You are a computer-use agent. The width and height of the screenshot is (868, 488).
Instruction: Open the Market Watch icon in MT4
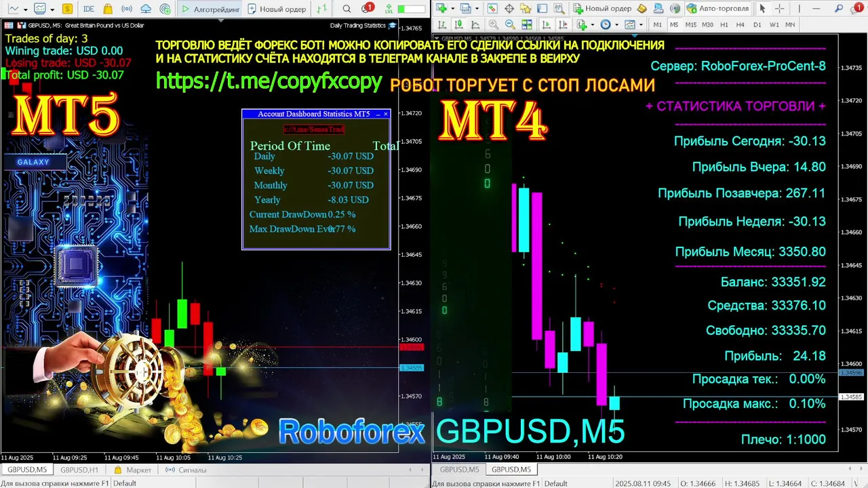pyautogui.click(x=492, y=9)
